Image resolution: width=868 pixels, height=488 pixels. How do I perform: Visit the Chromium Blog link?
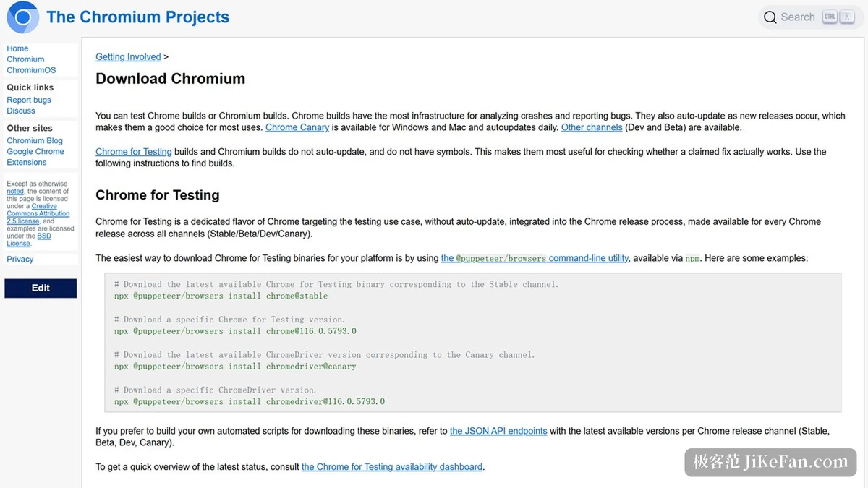[x=35, y=141]
